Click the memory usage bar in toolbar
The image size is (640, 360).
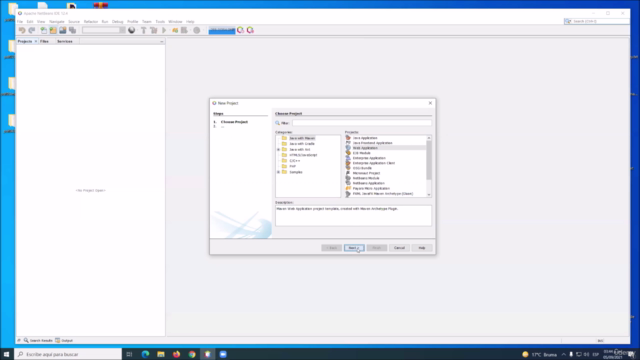[222, 30]
